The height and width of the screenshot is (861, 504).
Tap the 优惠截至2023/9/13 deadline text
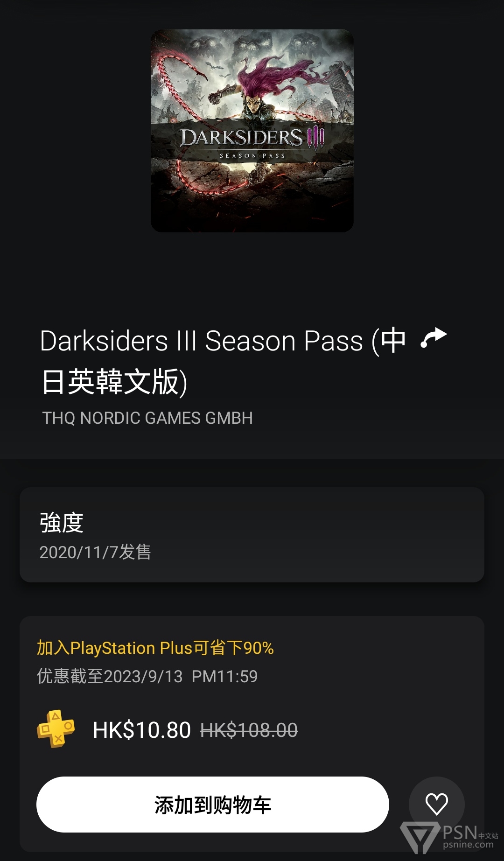tap(147, 676)
